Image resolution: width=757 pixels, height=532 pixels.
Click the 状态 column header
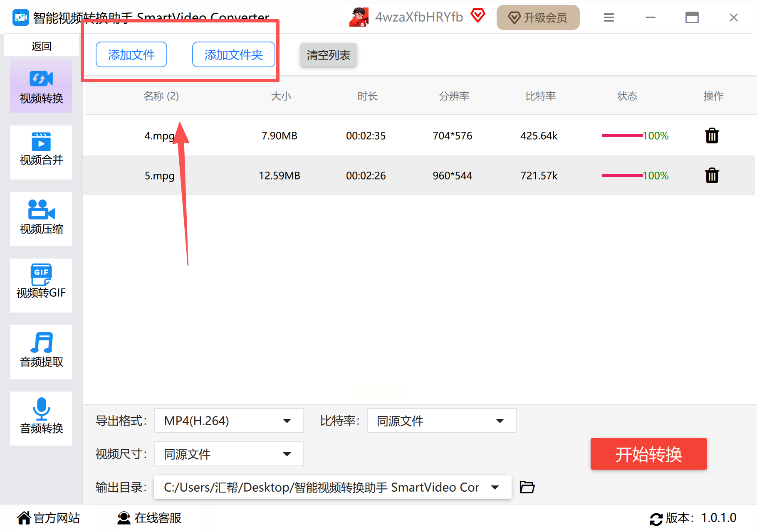pyautogui.click(x=627, y=96)
